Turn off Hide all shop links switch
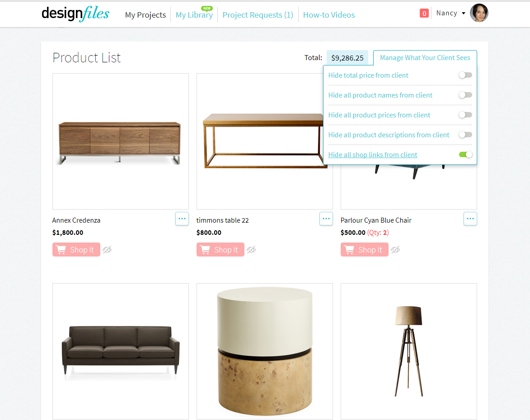The image size is (530, 420). [x=465, y=154]
